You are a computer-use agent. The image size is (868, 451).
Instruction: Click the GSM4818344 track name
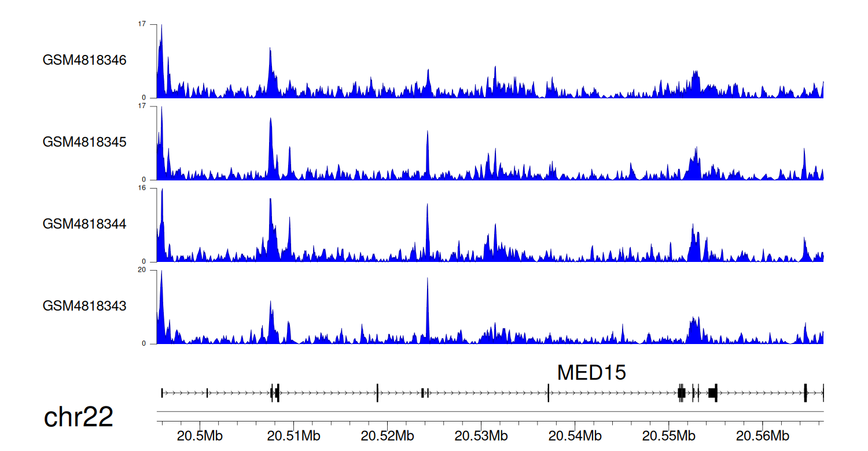(x=84, y=224)
